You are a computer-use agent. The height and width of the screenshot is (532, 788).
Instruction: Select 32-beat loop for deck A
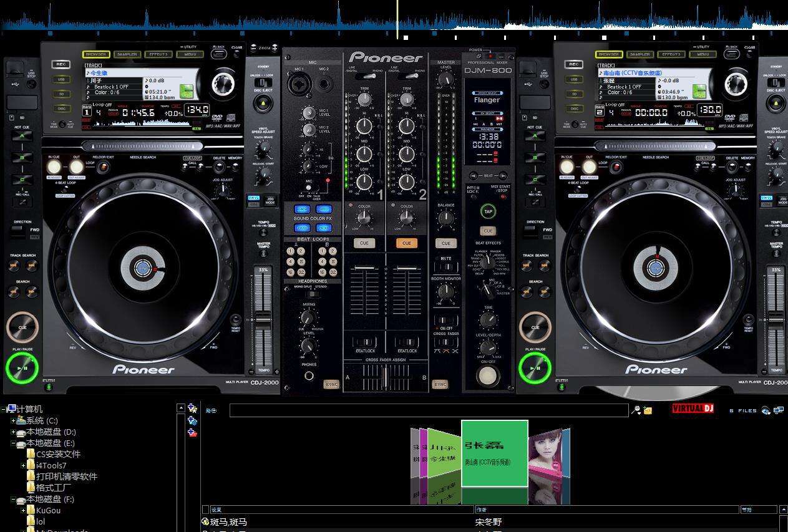pyautogui.click(x=301, y=273)
